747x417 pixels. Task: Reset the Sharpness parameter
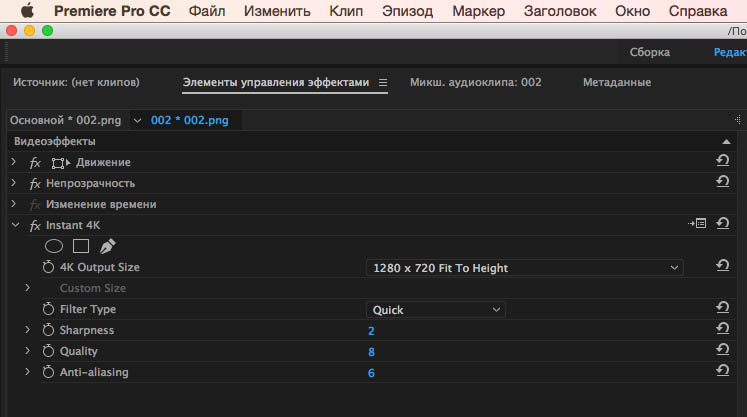pyautogui.click(x=723, y=328)
